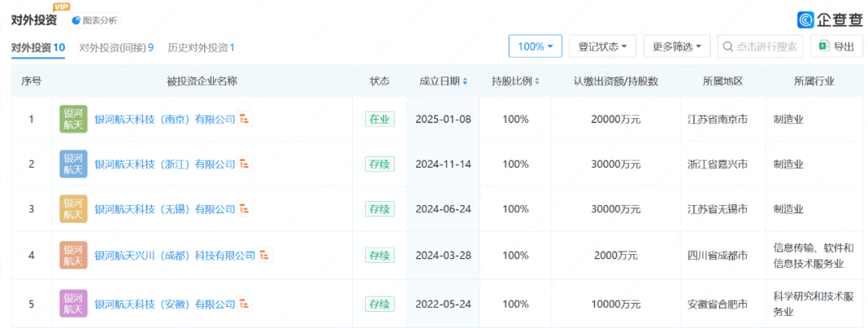Expand the 更多筛选 dropdown
The width and height of the screenshot is (868, 328).
pyautogui.click(x=677, y=46)
